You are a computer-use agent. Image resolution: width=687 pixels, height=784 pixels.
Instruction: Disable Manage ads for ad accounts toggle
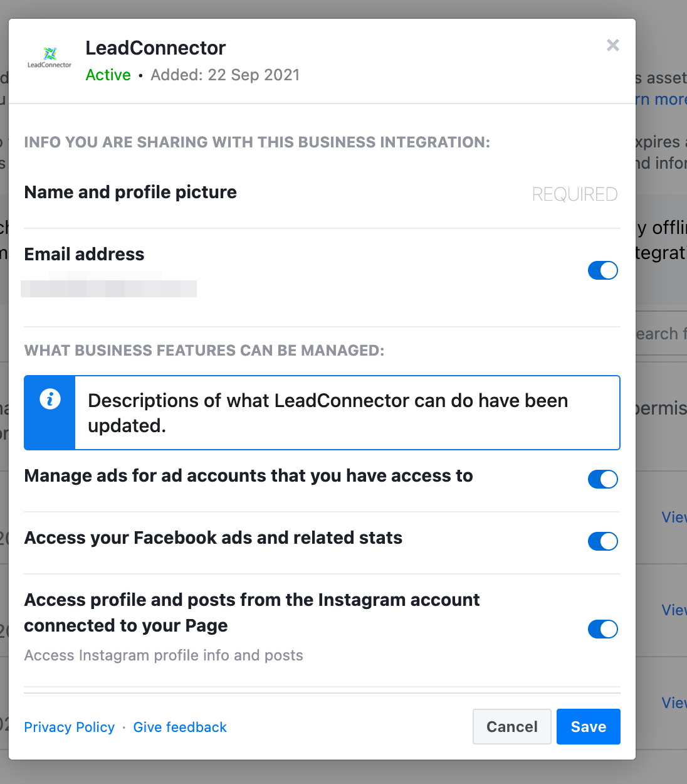point(603,479)
